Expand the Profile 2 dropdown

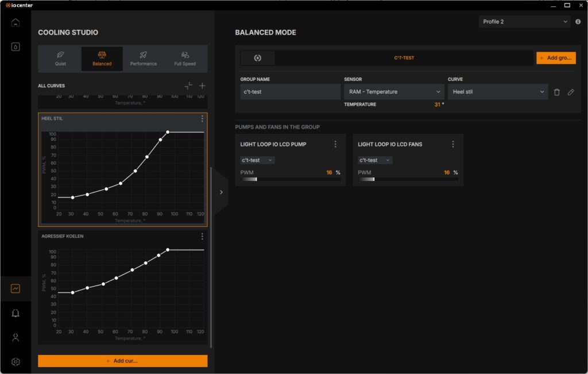pos(525,22)
